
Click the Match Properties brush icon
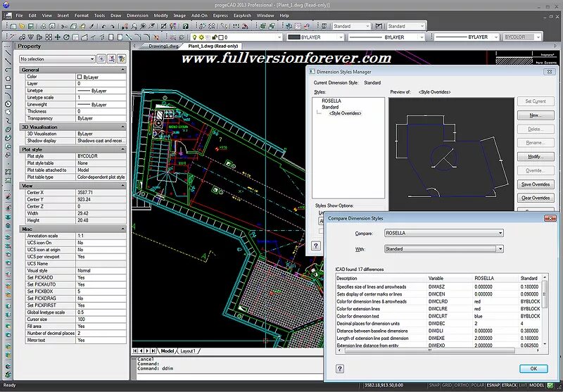(92, 26)
